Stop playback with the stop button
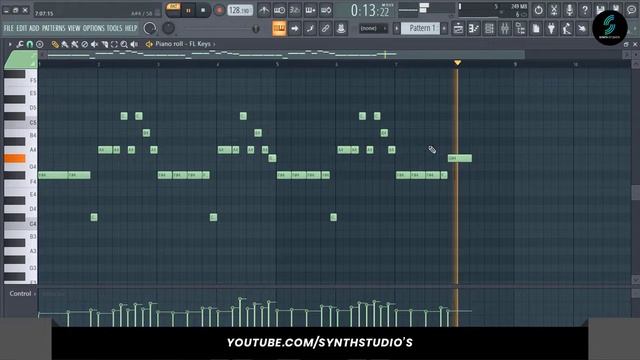 tap(203, 10)
